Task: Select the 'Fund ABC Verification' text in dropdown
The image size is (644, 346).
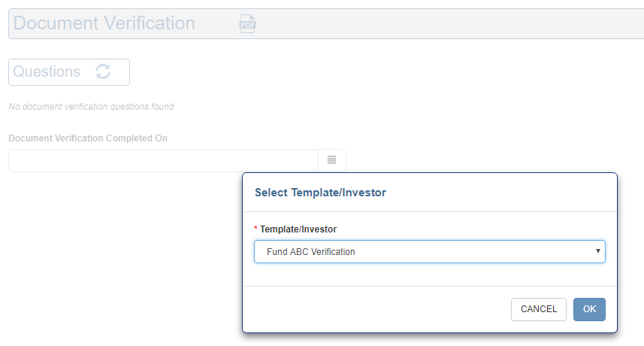Action: (310, 252)
